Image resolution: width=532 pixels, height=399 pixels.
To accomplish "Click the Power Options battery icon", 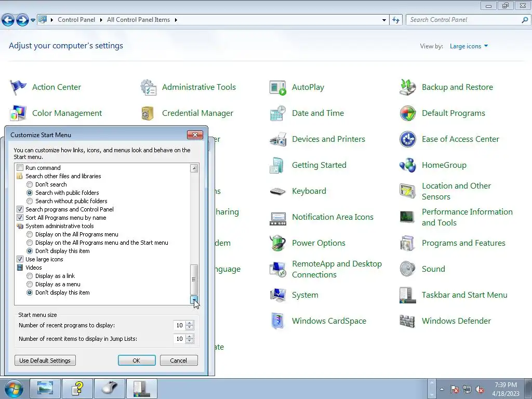I will coord(278,243).
